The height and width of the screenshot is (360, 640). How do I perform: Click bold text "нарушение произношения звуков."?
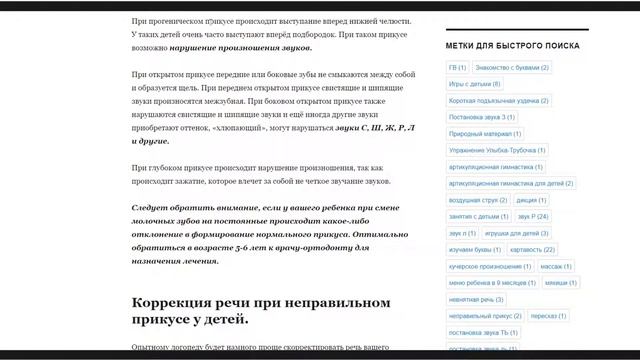point(240,48)
